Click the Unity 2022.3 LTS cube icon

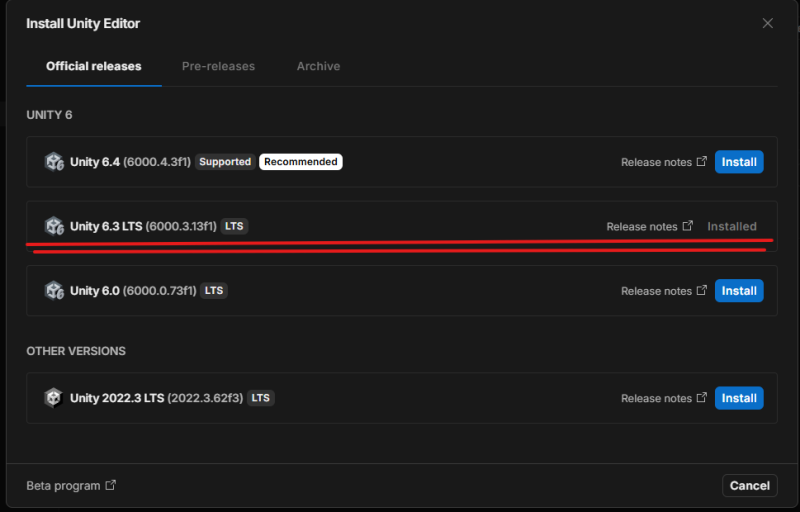coord(54,398)
